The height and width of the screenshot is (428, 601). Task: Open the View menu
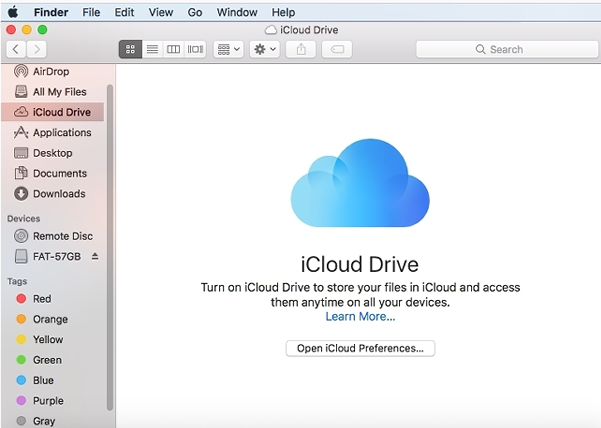coord(161,12)
